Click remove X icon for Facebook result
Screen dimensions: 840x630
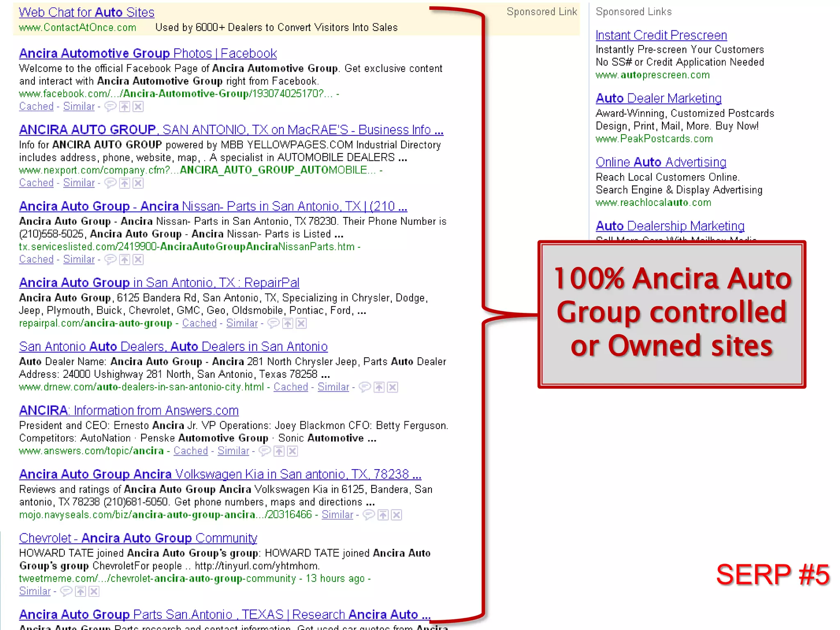tap(138, 107)
